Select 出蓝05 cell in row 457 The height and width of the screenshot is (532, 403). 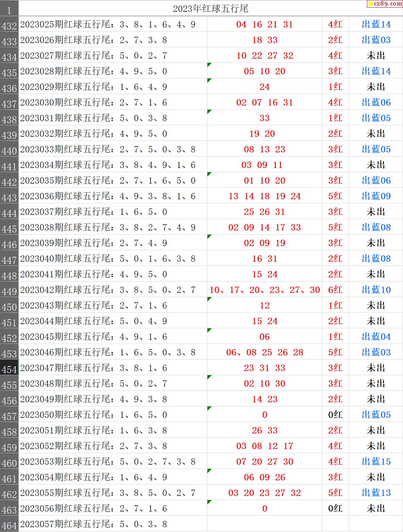click(376, 415)
